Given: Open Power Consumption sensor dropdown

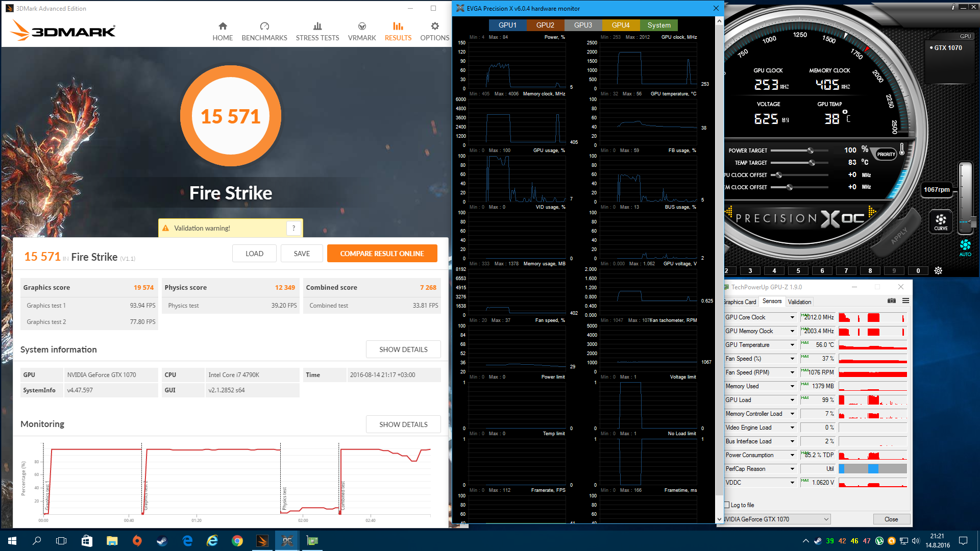Looking at the screenshot, I should click(792, 455).
